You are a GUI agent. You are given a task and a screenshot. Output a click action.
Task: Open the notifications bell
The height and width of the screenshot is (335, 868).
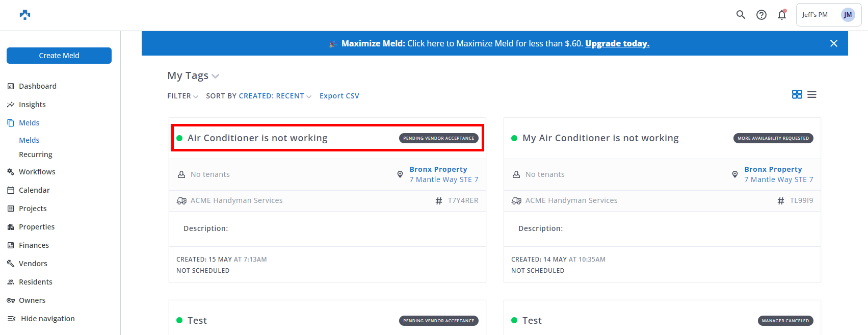(x=781, y=15)
